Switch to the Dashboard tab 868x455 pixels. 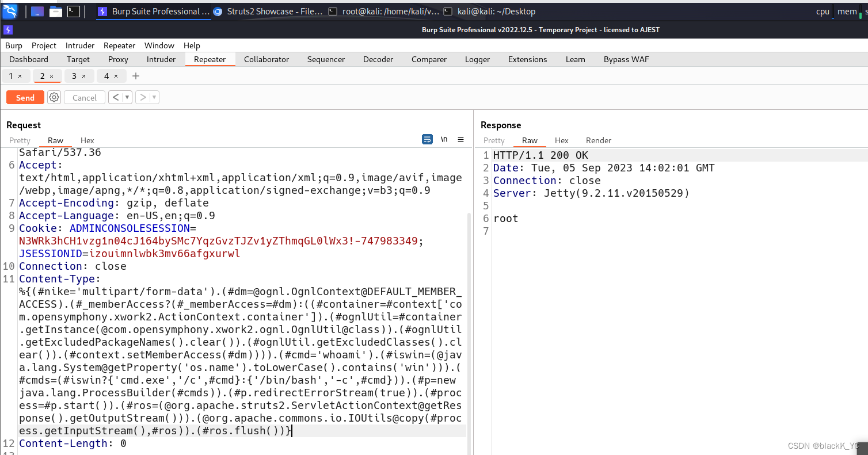(x=29, y=59)
